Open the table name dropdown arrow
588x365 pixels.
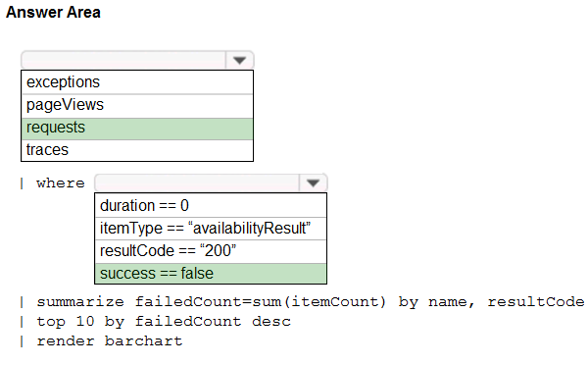pos(239,60)
